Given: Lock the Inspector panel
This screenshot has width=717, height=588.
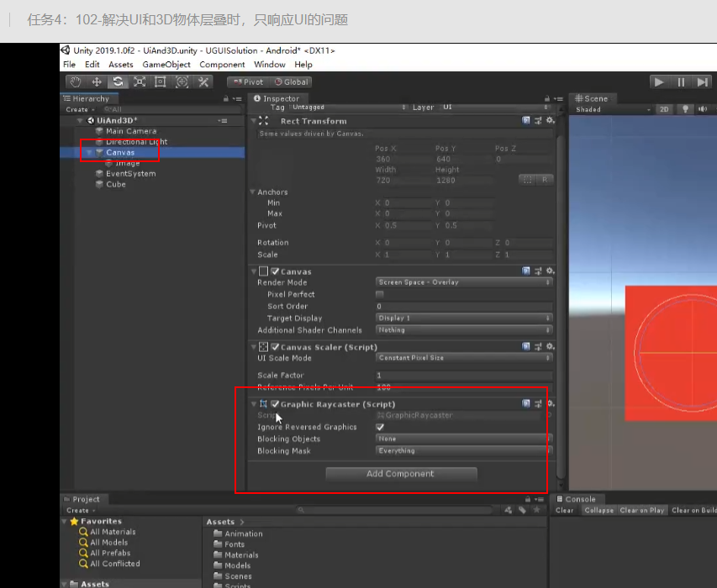Looking at the screenshot, I should (547, 98).
